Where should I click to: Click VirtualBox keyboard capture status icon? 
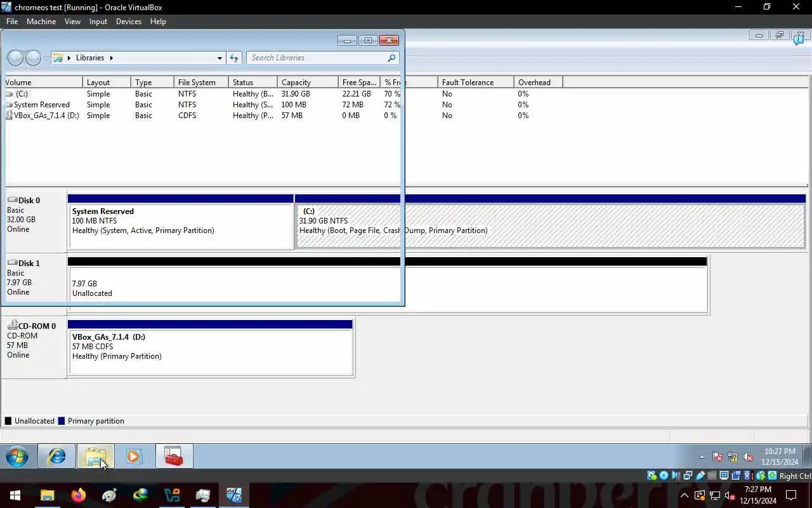(x=772, y=476)
